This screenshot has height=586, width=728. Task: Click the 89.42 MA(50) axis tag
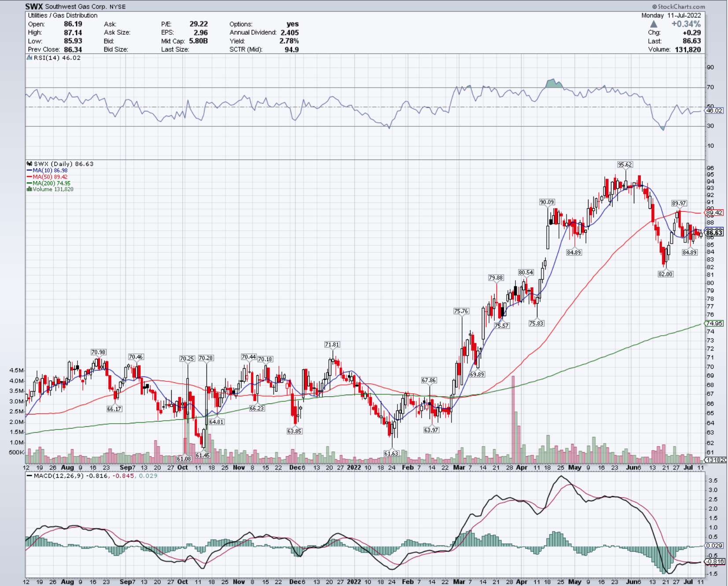714,212
